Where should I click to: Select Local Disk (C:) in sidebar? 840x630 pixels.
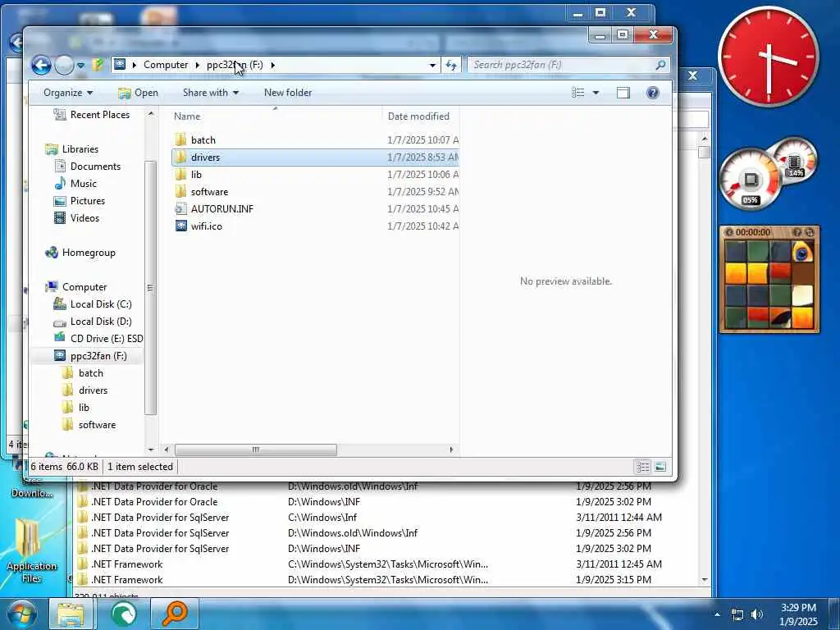[101, 304]
